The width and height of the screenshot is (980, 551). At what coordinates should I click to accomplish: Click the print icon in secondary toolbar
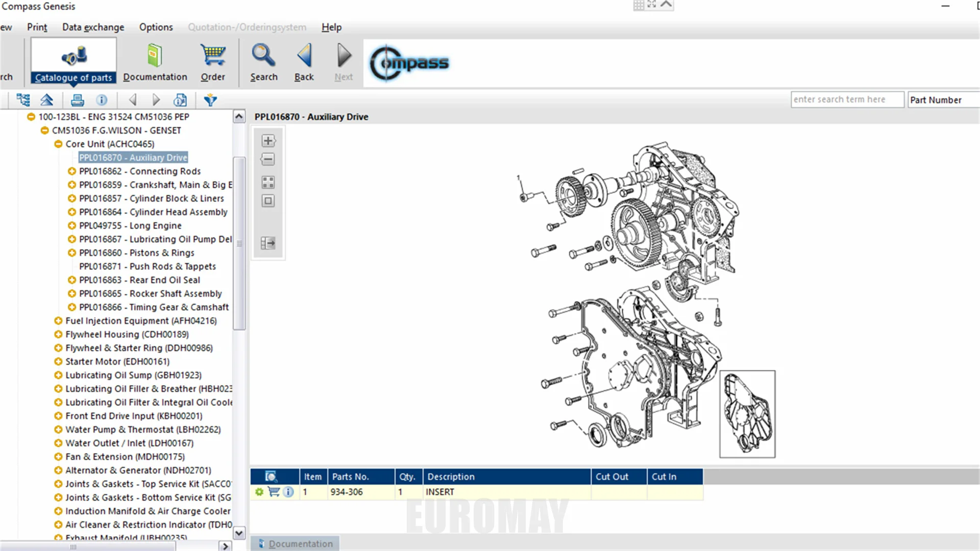coord(77,100)
